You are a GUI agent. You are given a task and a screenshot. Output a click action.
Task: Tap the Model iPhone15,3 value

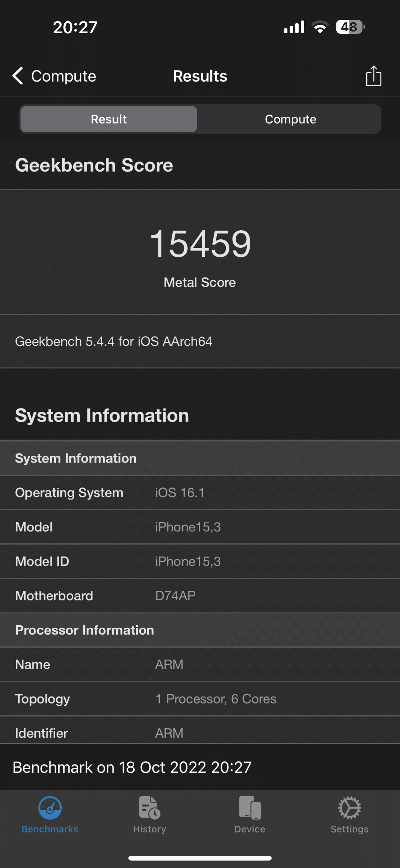(188, 527)
